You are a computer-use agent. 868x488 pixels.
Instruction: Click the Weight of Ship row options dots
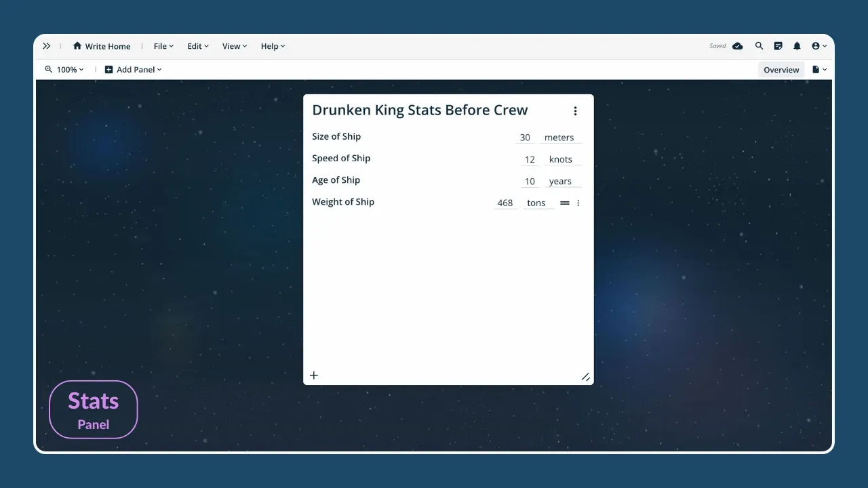pos(578,203)
